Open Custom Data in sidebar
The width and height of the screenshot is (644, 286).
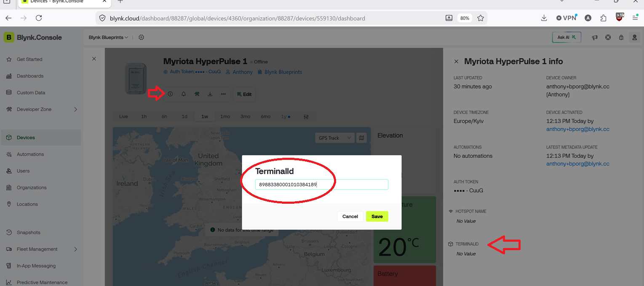tap(41, 93)
